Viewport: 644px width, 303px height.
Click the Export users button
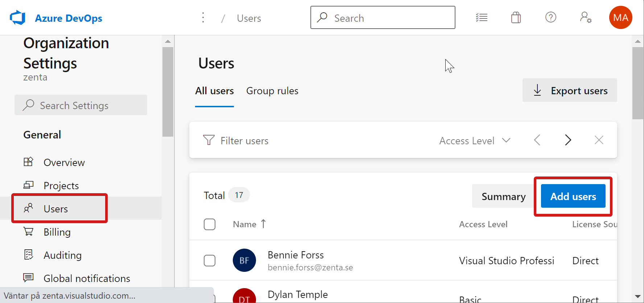tap(570, 90)
